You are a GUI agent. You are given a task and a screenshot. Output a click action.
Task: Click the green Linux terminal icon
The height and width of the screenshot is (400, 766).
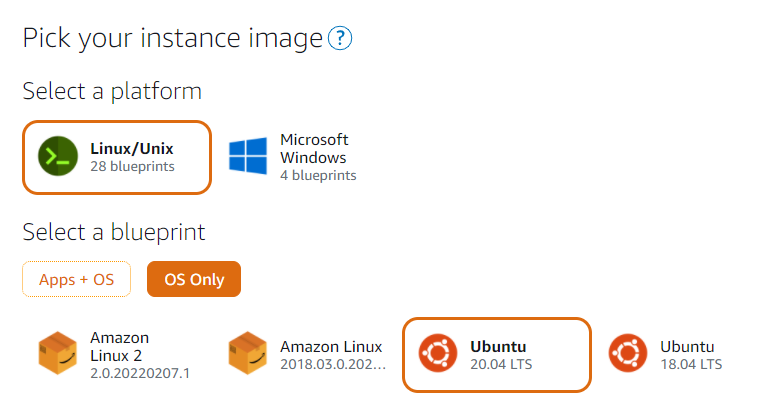(x=58, y=156)
